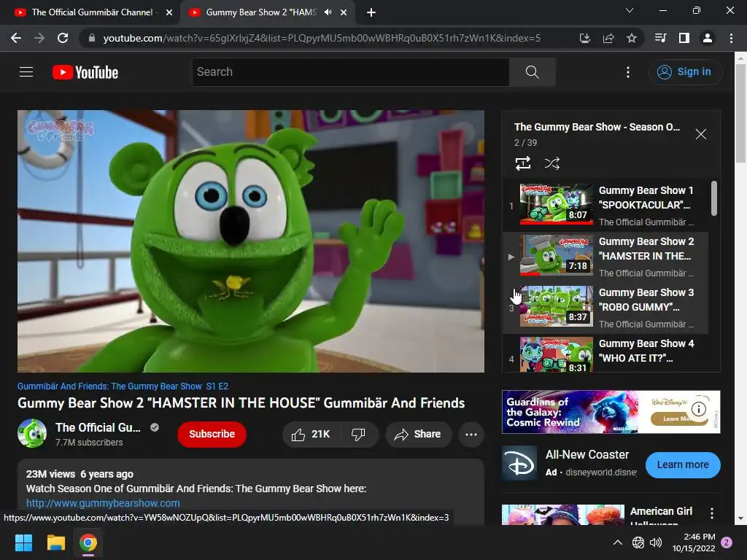Viewport: 747px width, 560px height.
Task: Open the Guardians of the Galaxy ad banner
Action: 611,412
